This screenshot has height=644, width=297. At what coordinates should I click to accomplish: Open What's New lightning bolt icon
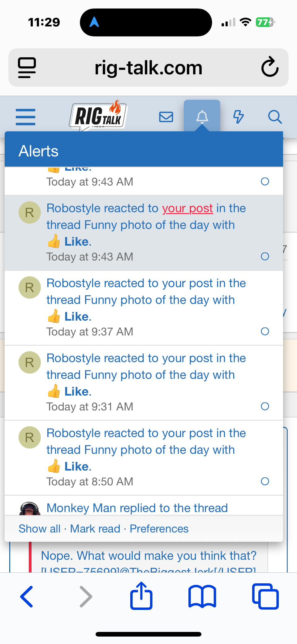[238, 117]
